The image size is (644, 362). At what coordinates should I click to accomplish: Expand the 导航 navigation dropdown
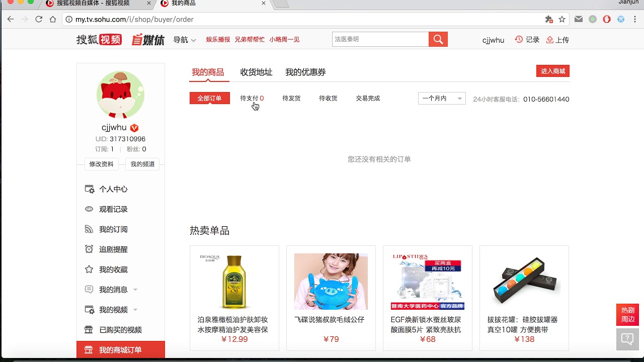[185, 40]
